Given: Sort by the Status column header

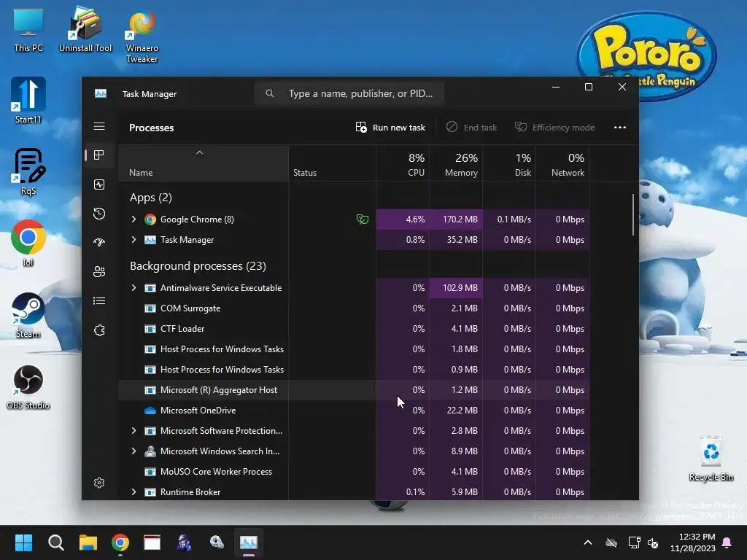Looking at the screenshot, I should pyautogui.click(x=332, y=164).
